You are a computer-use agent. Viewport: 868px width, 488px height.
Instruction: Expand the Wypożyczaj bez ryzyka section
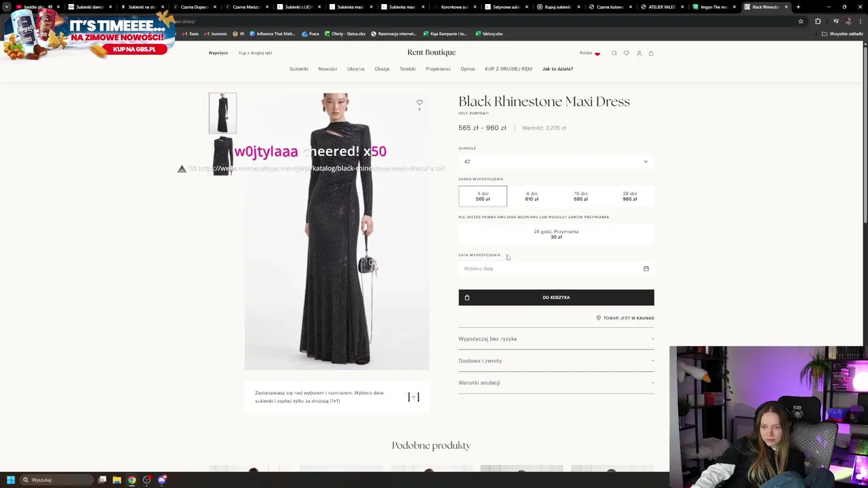point(556,339)
